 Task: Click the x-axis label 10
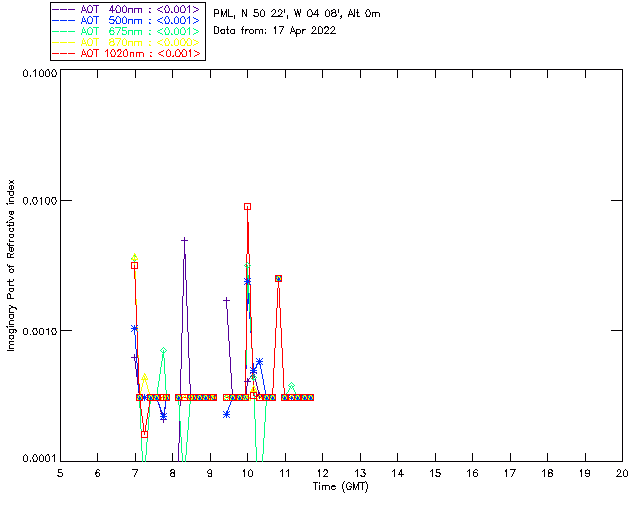[x=247, y=473]
